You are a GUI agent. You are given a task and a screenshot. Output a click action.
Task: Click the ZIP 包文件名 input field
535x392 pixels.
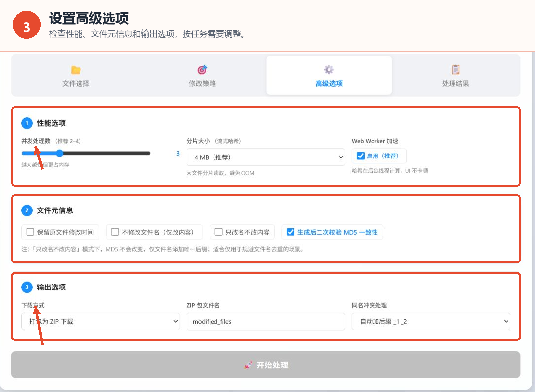[266, 321]
